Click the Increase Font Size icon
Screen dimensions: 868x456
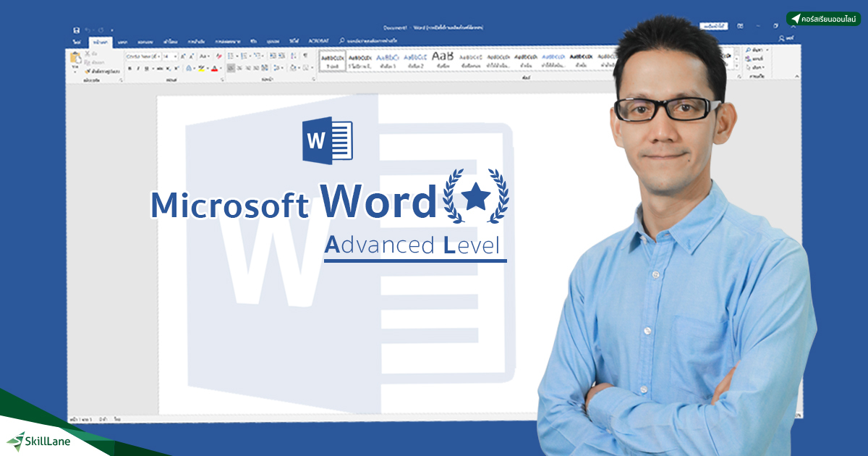(x=184, y=56)
